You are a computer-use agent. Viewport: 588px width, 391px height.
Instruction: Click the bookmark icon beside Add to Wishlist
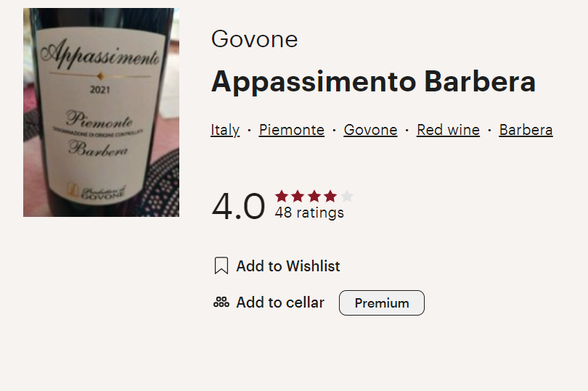coord(221,266)
